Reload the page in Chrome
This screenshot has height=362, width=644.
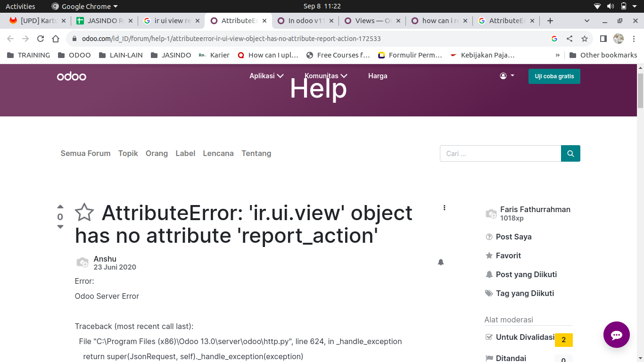click(41, 39)
